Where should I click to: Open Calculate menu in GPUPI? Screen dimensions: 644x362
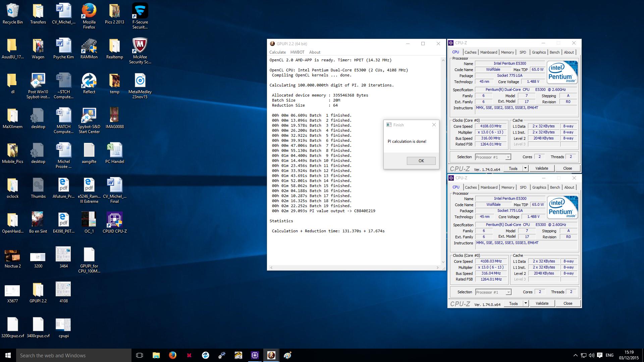coord(277,52)
